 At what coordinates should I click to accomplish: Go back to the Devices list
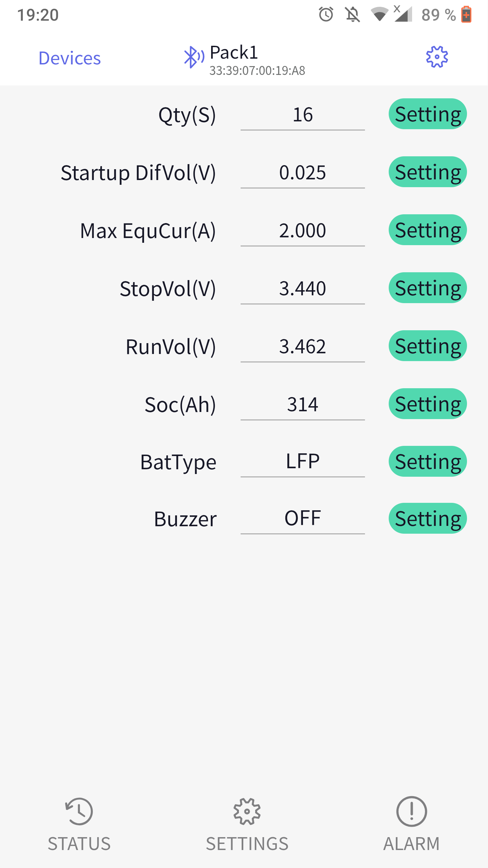click(69, 58)
